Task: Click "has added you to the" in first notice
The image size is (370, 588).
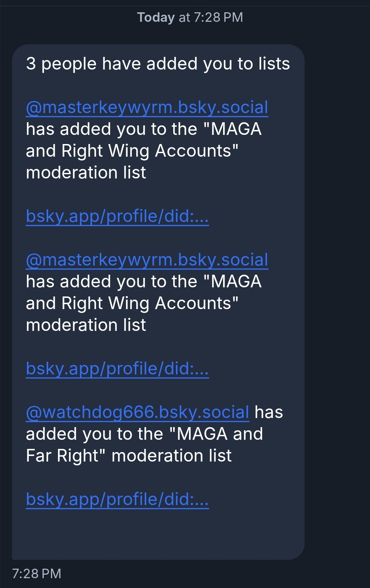Action: click(x=111, y=129)
